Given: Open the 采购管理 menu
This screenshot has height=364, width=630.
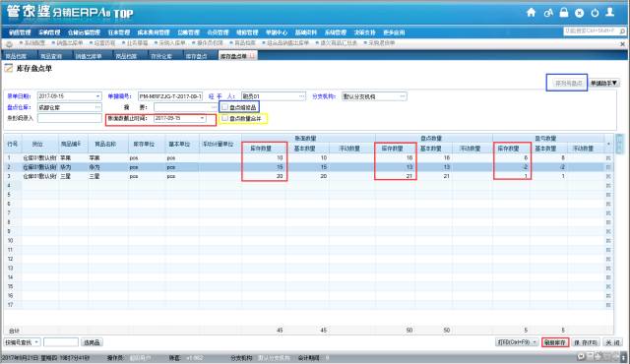Looking at the screenshot, I should pyautogui.click(x=49, y=32).
